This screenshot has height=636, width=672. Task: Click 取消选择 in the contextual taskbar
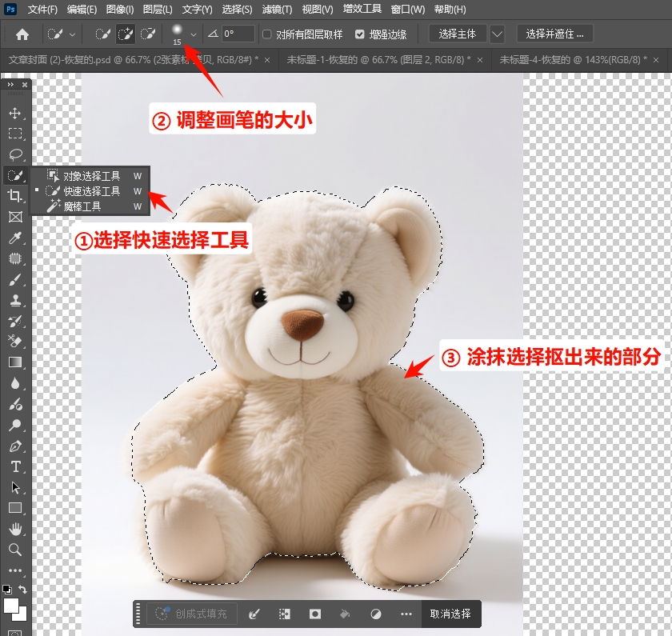[452, 614]
